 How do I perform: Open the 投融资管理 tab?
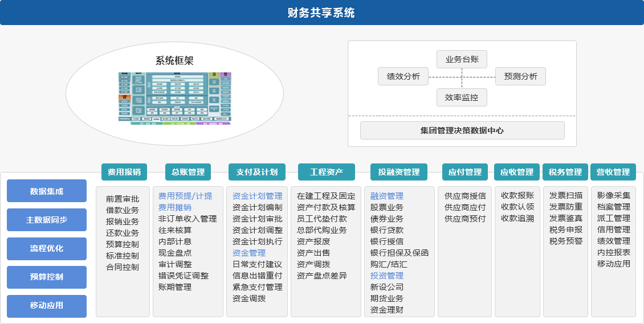399,172
